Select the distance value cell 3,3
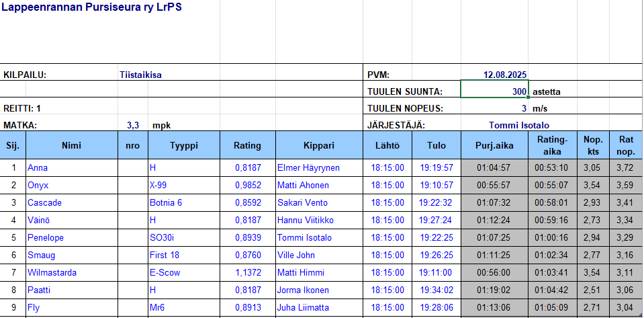 click(x=133, y=125)
